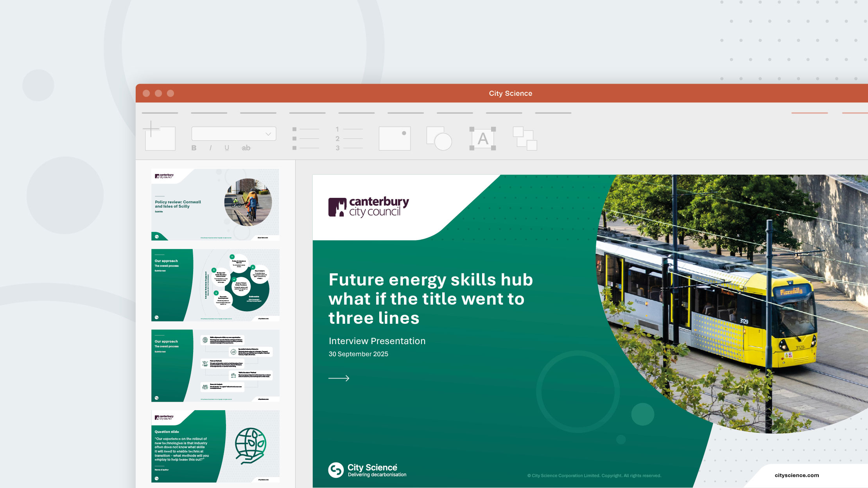Open the font dropdown chevron
868x488 pixels.
268,134
